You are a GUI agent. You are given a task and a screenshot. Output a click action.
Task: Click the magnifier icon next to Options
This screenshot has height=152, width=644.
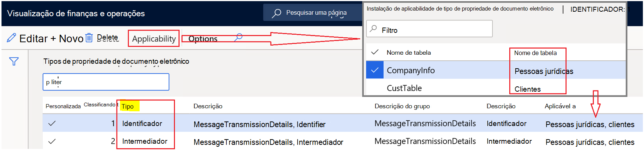click(x=238, y=37)
